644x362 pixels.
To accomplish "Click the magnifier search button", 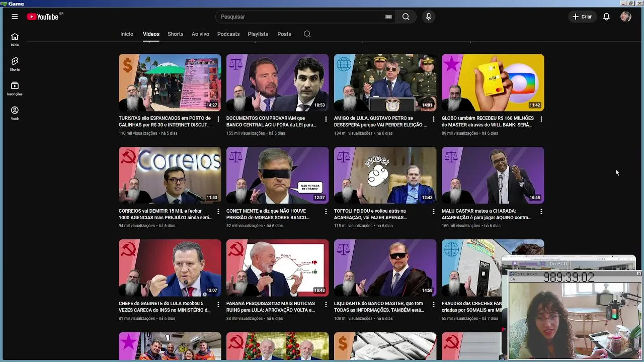I will [406, 17].
